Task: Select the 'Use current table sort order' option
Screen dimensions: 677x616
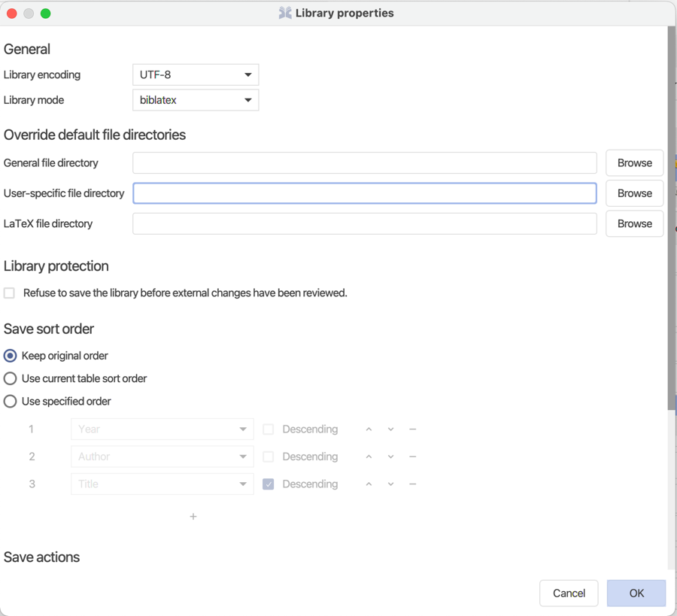Action: (x=11, y=378)
